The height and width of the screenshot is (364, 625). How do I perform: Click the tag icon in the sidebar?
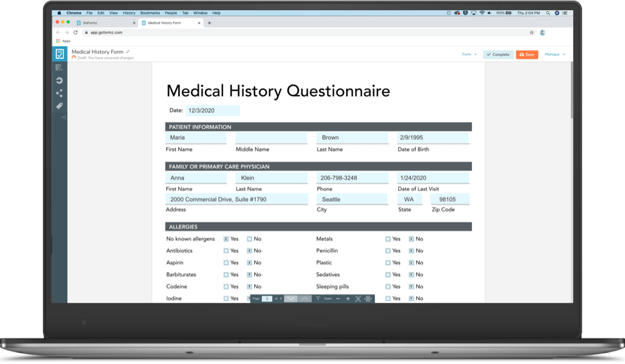(60, 106)
